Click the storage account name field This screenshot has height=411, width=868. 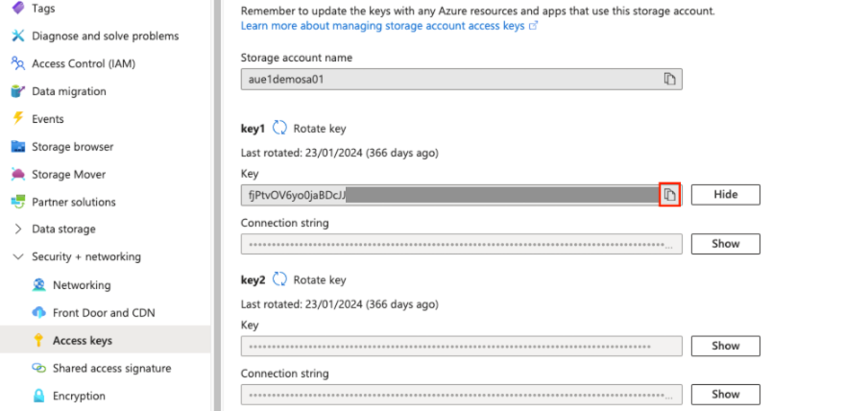[461, 79]
